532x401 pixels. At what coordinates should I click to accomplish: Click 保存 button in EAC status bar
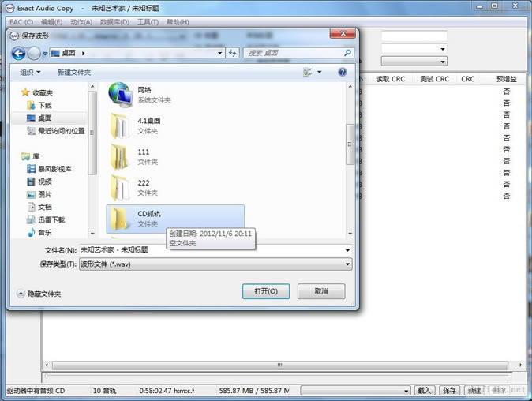pyautogui.click(x=449, y=391)
